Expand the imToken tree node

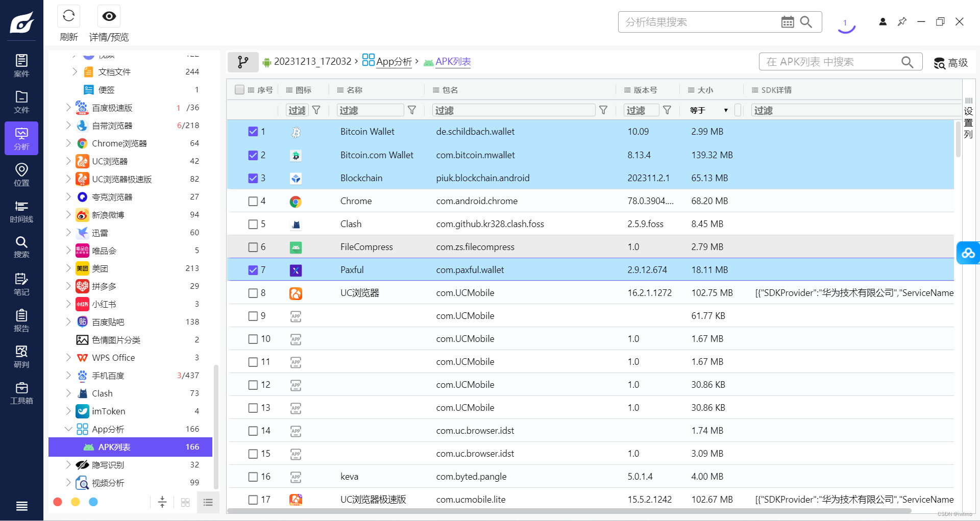click(68, 411)
